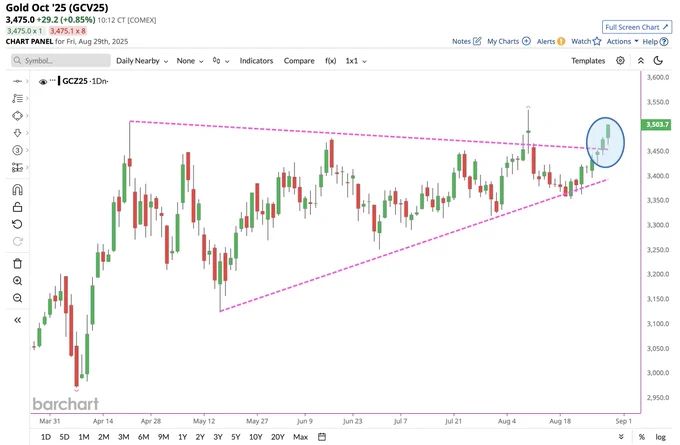Open the f(x) expressions menu
This screenshot has height=445, width=680.
[330, 61]
